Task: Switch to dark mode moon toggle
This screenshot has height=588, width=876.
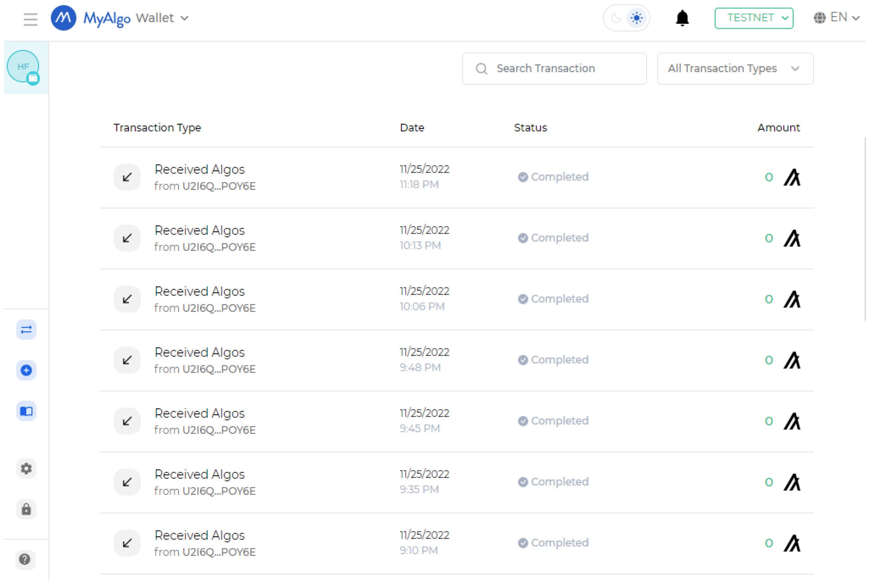Action: click(x=616, y=18)
